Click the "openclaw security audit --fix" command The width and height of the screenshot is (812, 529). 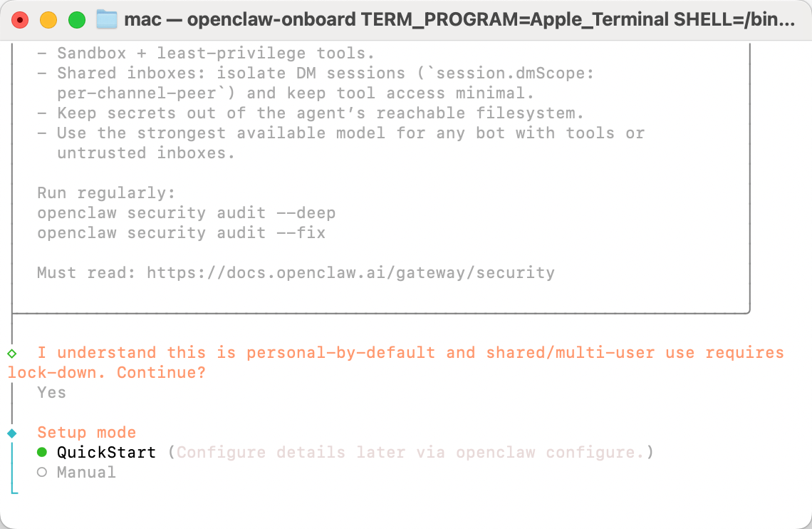pos(181,232)
